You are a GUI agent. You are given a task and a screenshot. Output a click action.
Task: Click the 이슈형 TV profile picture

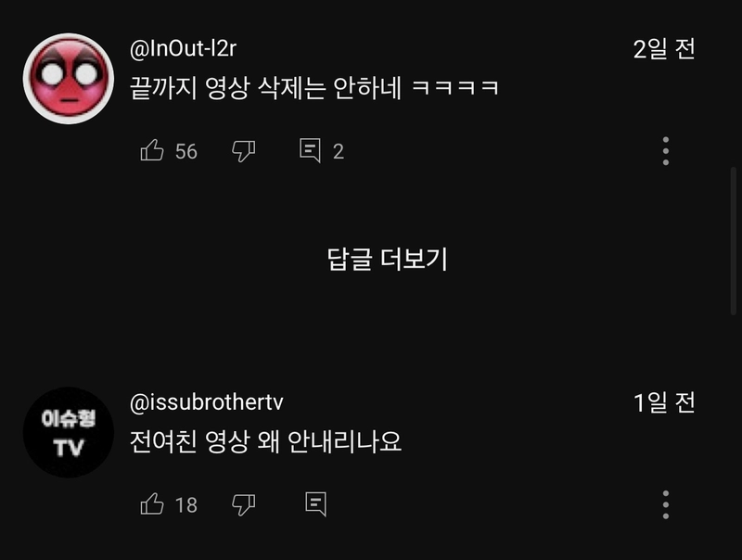point(69,432)
